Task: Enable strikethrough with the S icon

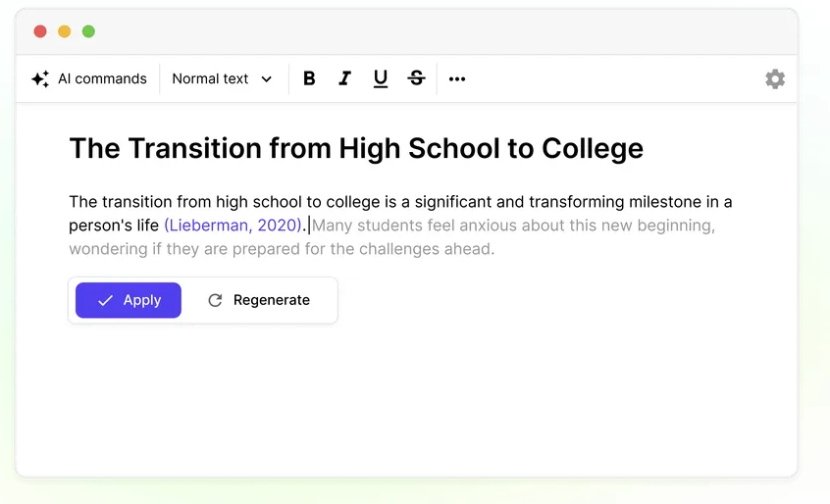Action: click(x=417, y=78)
